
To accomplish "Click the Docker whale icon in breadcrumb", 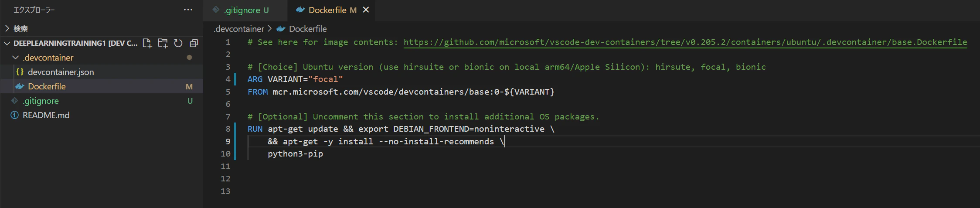I will click(x=281, y=29).
